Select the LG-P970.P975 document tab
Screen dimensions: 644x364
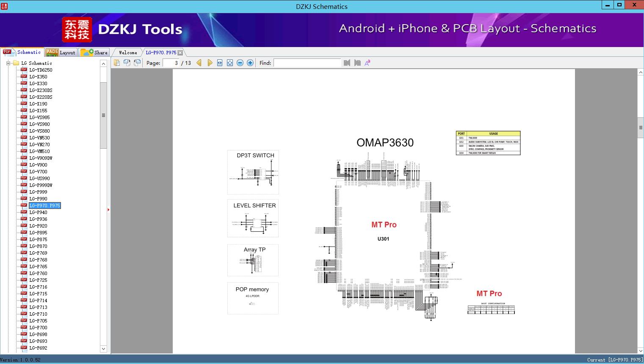point(161,53)
